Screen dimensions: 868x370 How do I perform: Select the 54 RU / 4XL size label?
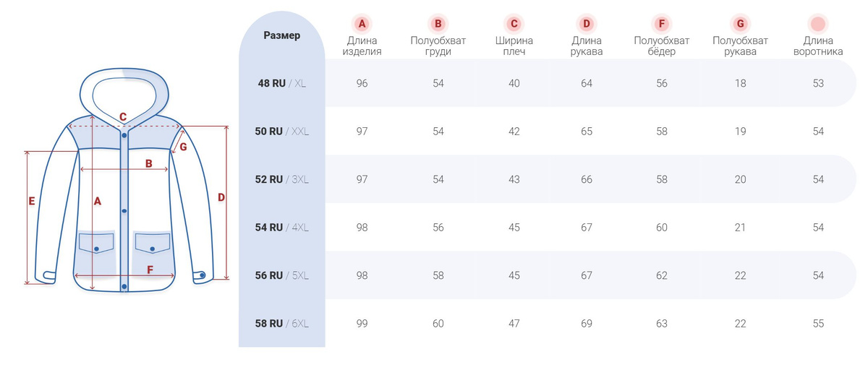[x=282, y=227]
